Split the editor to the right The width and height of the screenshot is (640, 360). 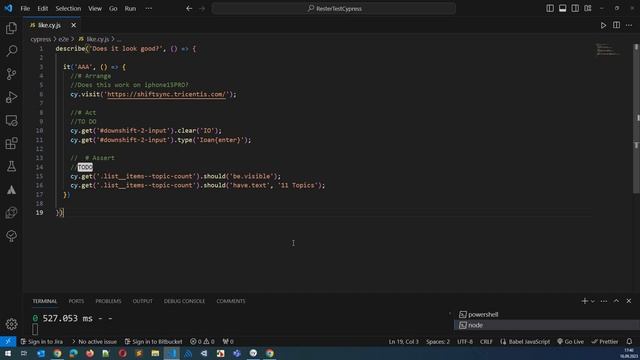[x=616, y=25]
